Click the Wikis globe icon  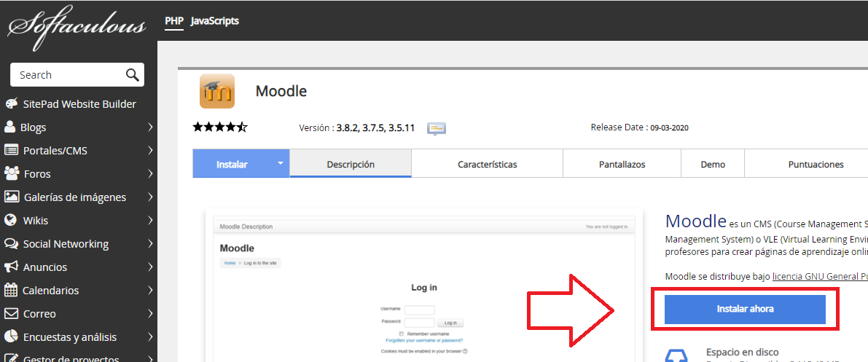point(10,220)
